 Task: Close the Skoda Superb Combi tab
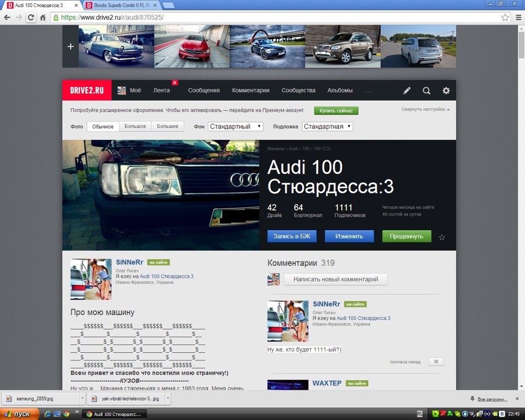coord(155,5)
